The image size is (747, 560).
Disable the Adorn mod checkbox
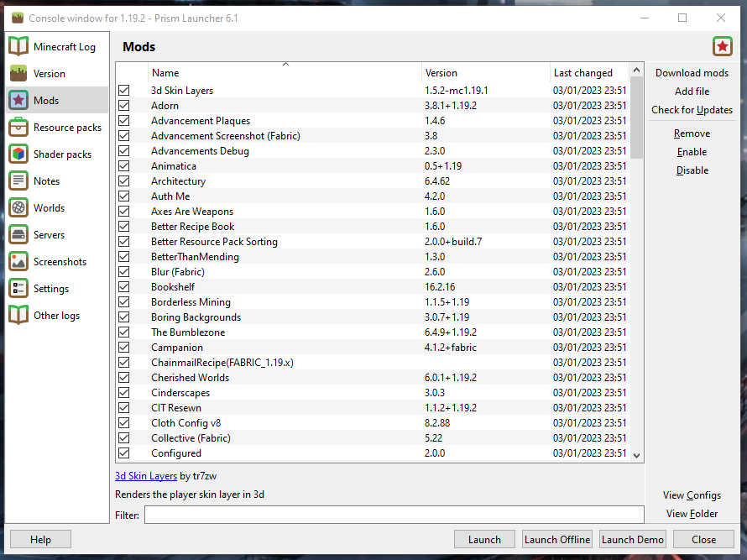point(123,105)
